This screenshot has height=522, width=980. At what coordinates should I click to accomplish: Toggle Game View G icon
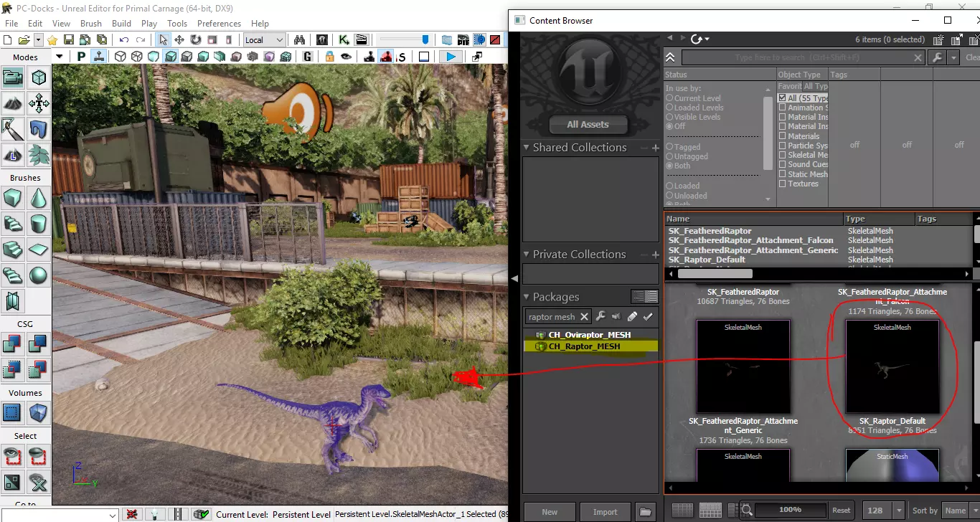(x=308, y=57)
